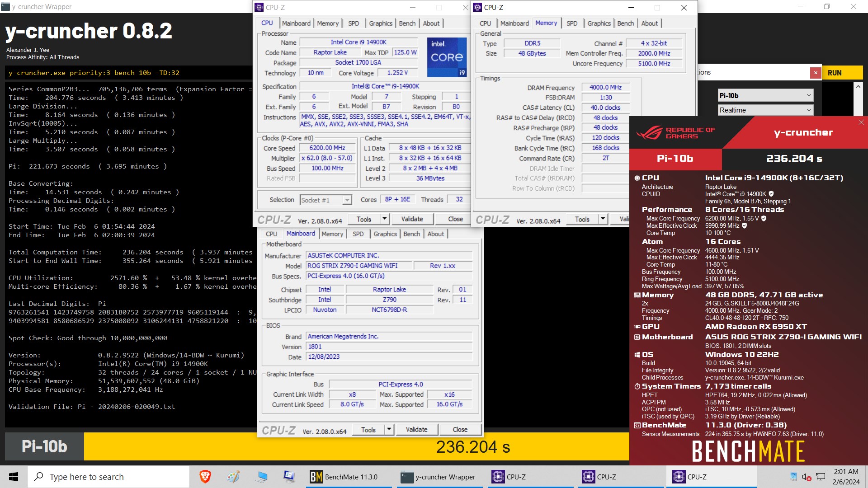Click the Memory section icon in result panel
Viewport: 868px width, 488px height.
(637, 295)
